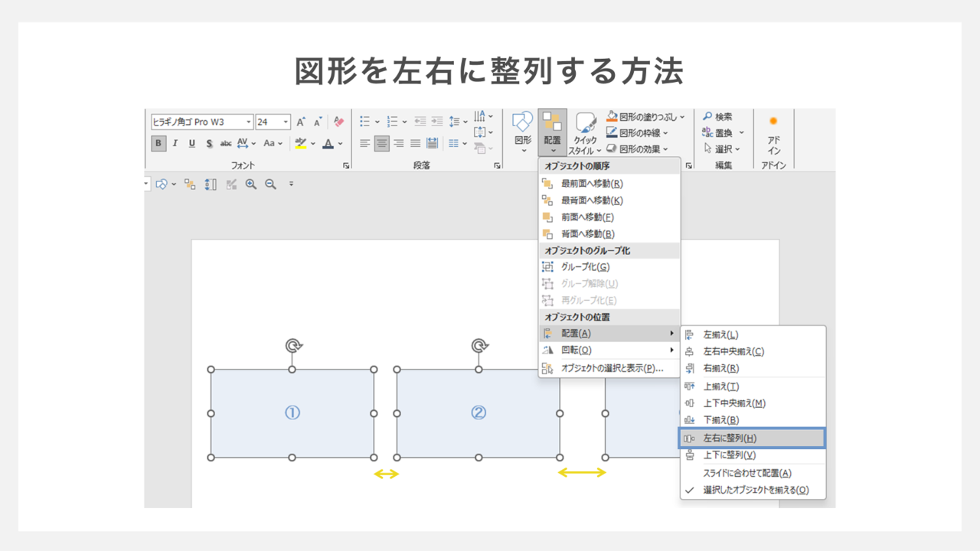980x551 pixels.
Task: Click the Increase Font Size icon
Action: coord(301,122)
